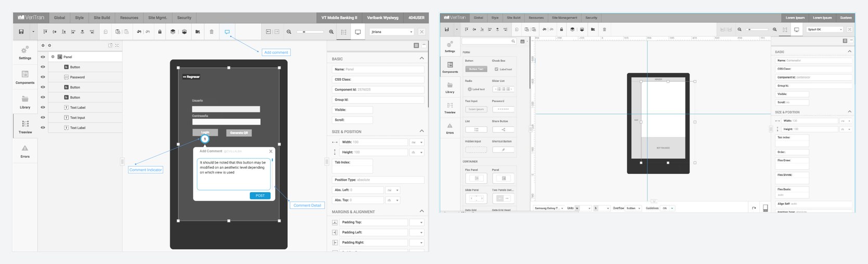Click the folder icon in left window toolbar
868x264 pixels.
(198, 32)
